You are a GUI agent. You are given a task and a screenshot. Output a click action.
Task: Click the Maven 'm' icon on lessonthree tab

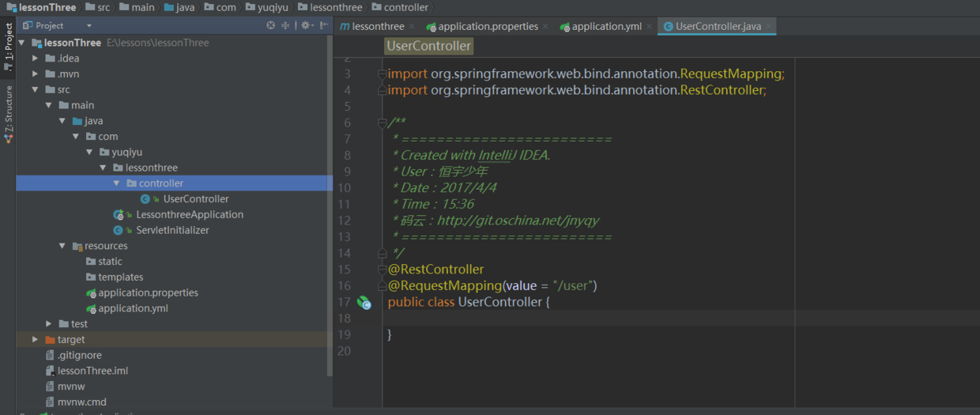[345, 26]
